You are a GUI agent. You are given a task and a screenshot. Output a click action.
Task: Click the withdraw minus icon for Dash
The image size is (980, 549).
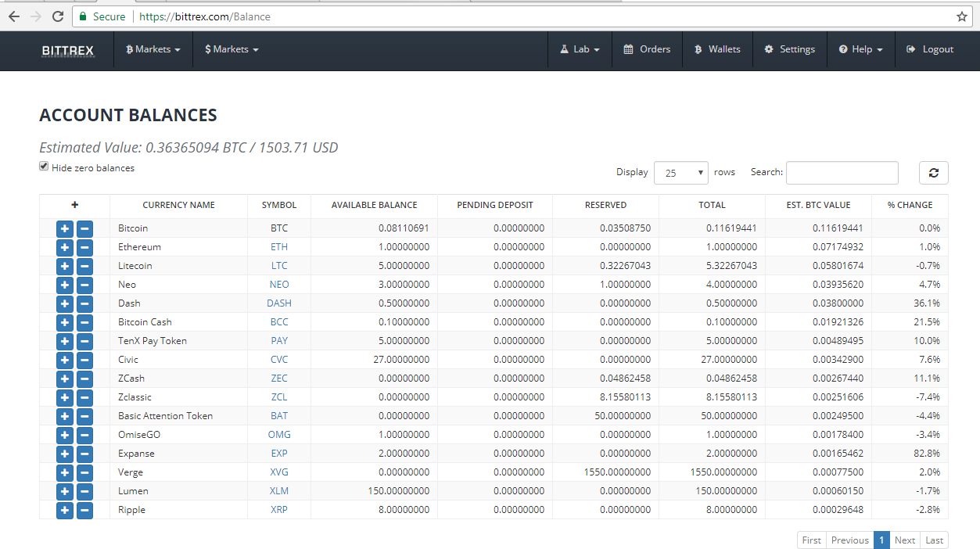84,303
